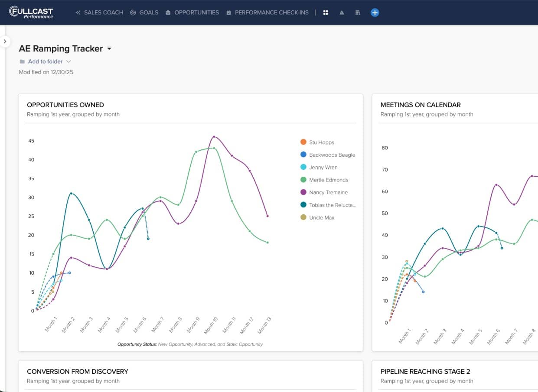Click the Opportunities briefcase icon

(x=168, y=13)
